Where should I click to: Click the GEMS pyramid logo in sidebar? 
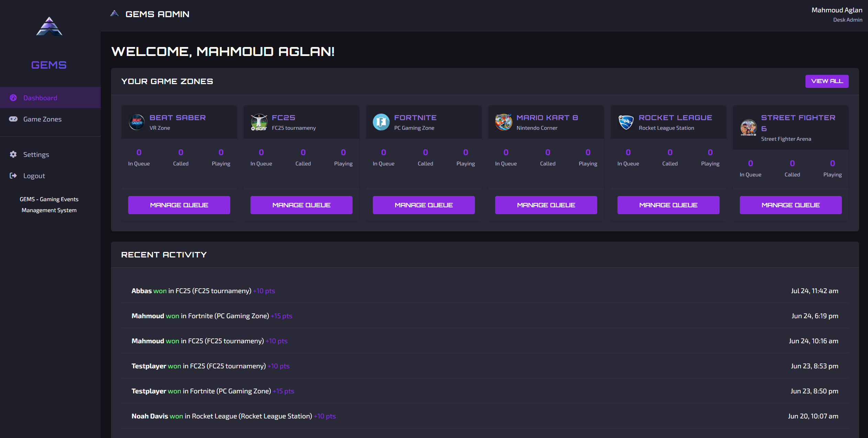(49, 27)
